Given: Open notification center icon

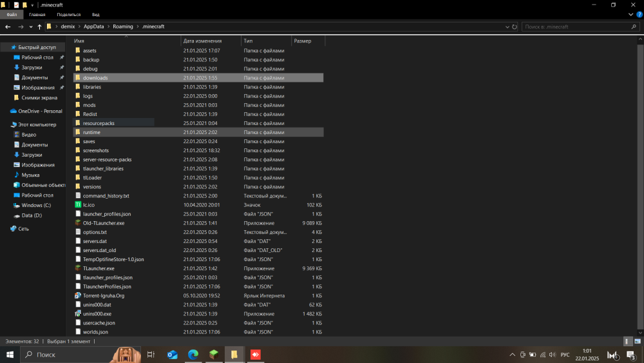Looking at the screenshot, I should 631,355.
